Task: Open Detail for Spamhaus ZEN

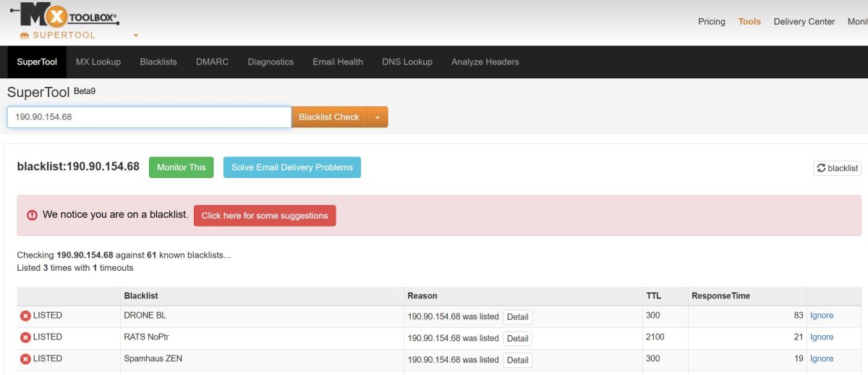Action: click(518, 360)
